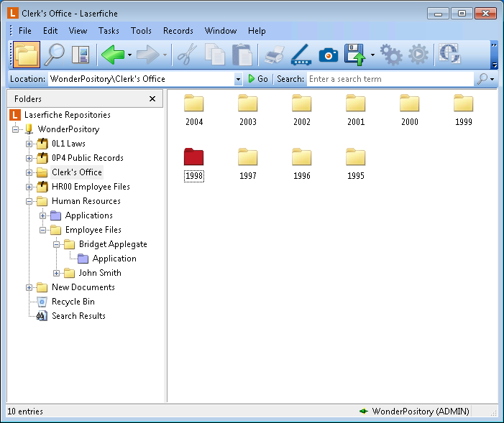Select the Recycle Bin tree item
Image resolution: width=504 pixels, height=423 pixels.
(73, 302)
